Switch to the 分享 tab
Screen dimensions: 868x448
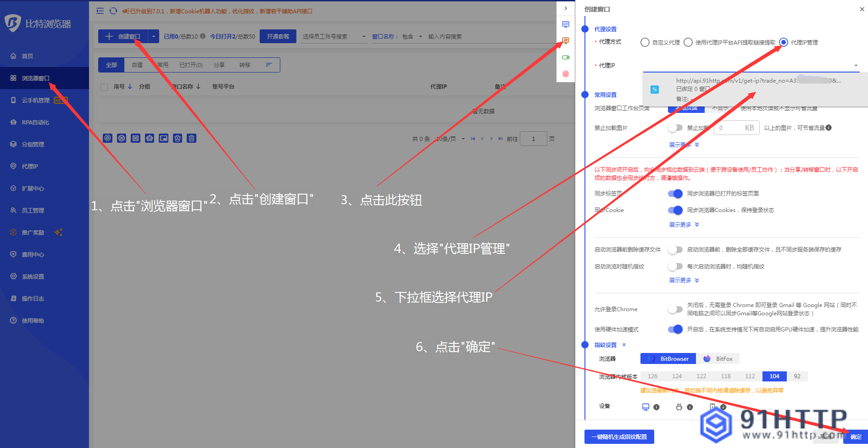[x=219, y=65]
